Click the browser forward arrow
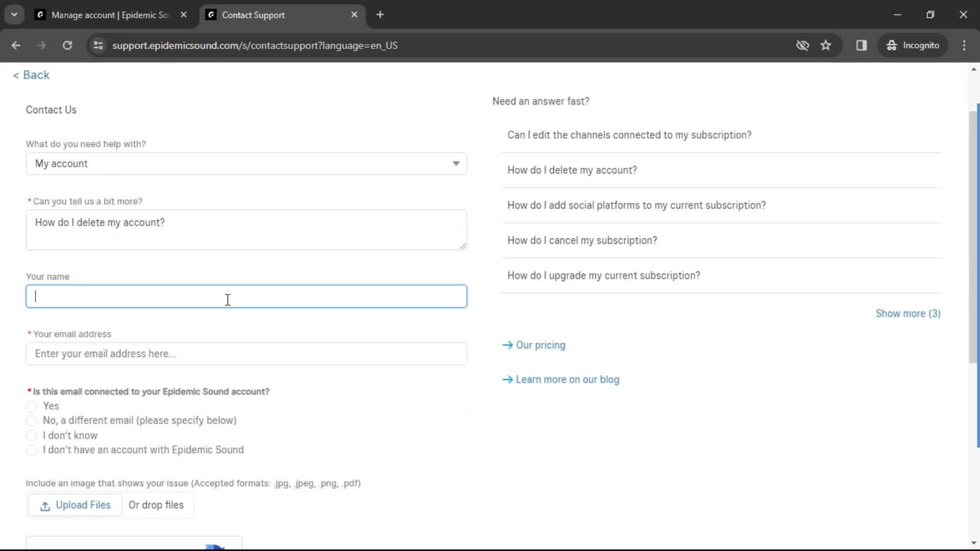Screen dimensions: 980x551 click(x=41, y=45)
